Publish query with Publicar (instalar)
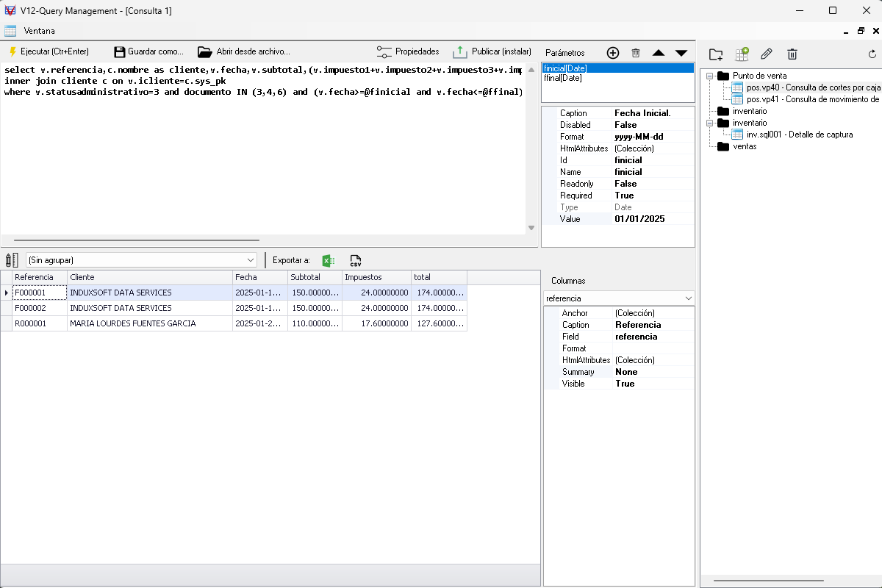This screenshot has height=588, width=882. pos(492,52)
